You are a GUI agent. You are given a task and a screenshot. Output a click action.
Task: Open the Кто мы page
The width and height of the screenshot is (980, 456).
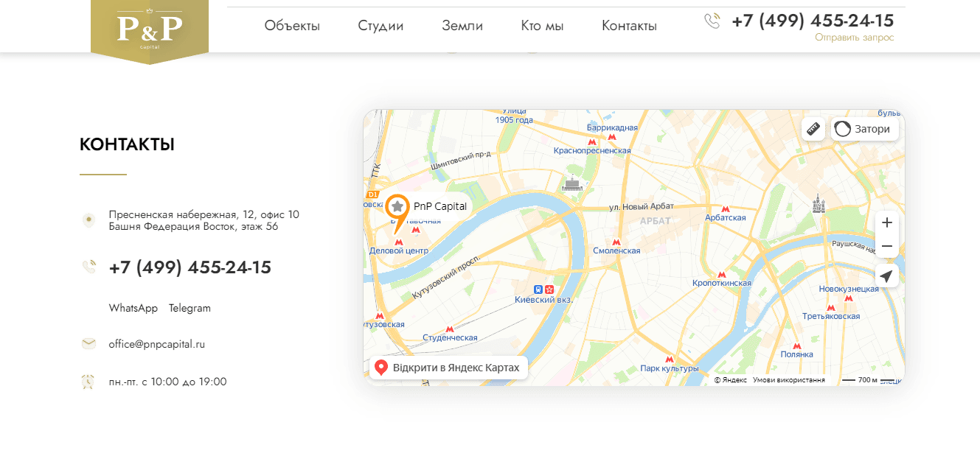[x=542, y=26]
